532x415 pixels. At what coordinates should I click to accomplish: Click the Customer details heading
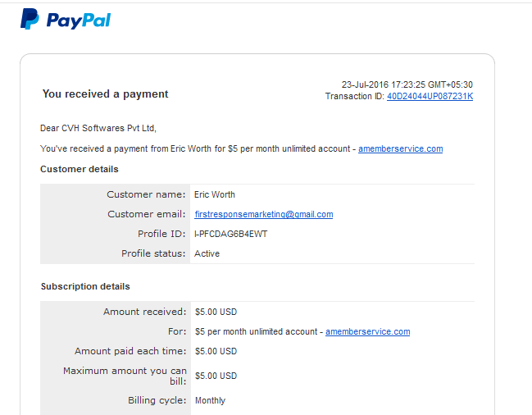tap(80, 169)
